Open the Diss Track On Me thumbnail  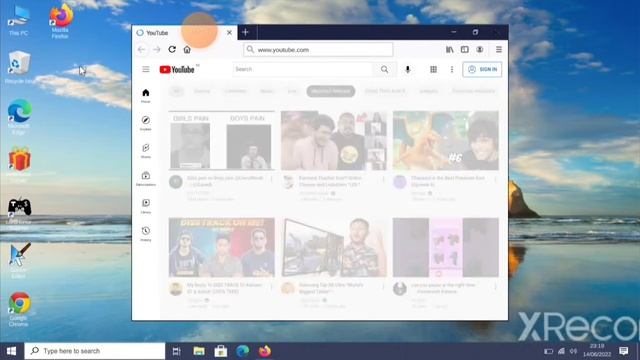(x=222, y=248)
